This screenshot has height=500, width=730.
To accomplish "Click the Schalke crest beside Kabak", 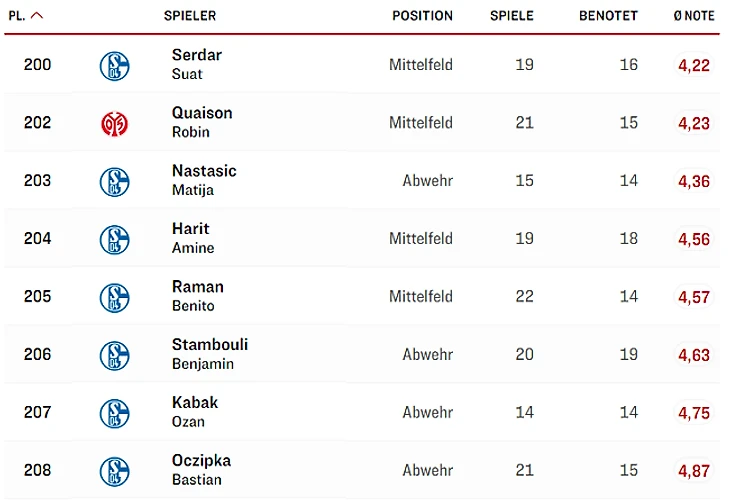I will click(115, 414).
